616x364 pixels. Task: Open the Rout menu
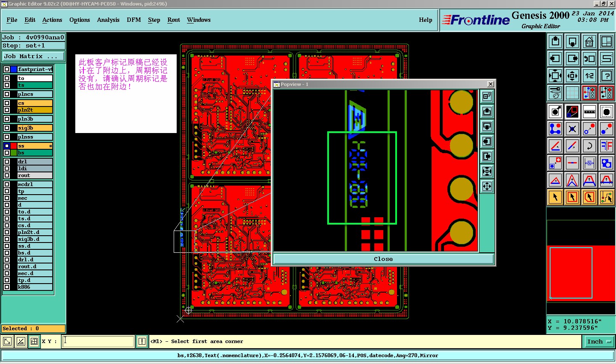click(x=174, y=20)
